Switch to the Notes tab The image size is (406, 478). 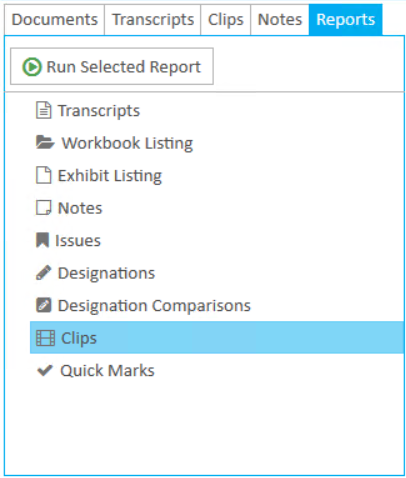point(280,19)
